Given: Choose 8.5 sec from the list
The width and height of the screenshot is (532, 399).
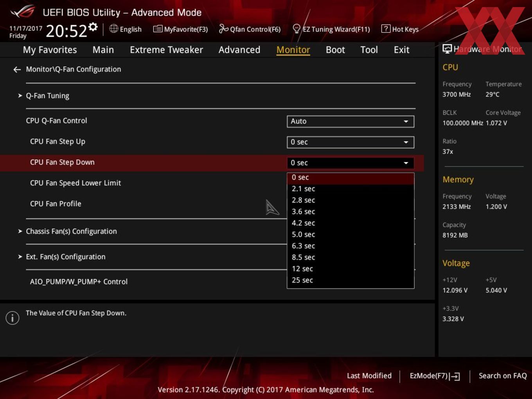Looking at the screenshot, I should (x=350, y=257).
